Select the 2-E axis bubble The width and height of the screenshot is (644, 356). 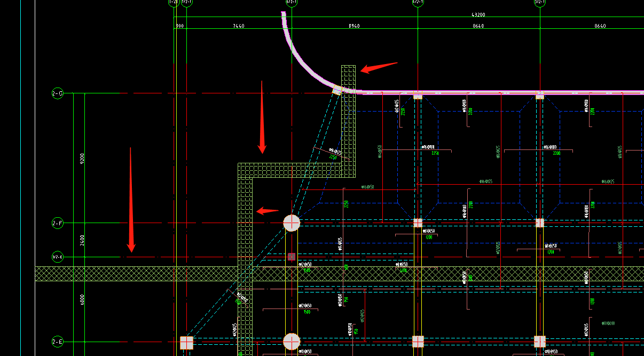pos(57,342)
